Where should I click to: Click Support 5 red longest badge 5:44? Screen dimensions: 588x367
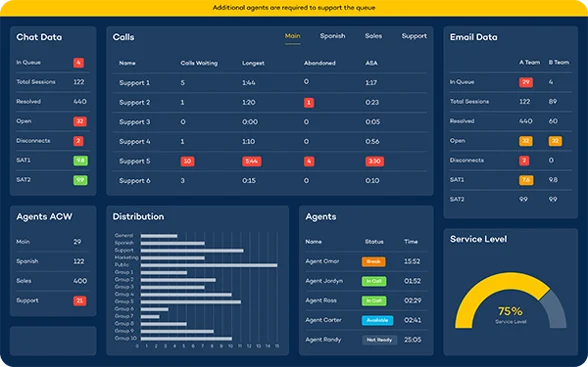point(252,161)
